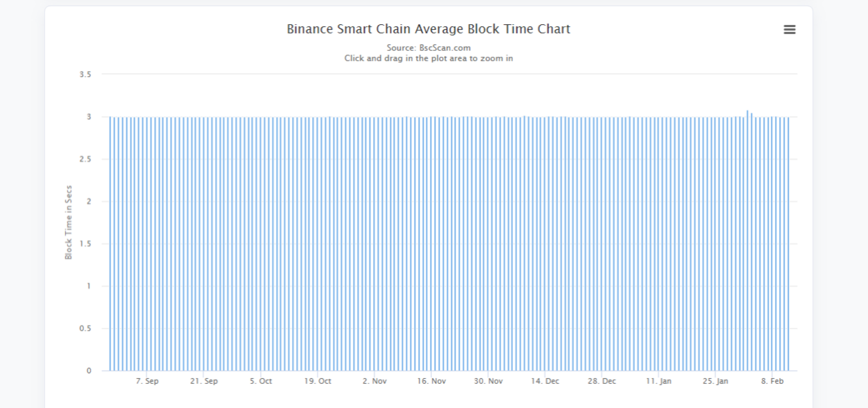Click the Block Time in Secs axis title
The image size is (868, 408).
(x=69, y=222)
